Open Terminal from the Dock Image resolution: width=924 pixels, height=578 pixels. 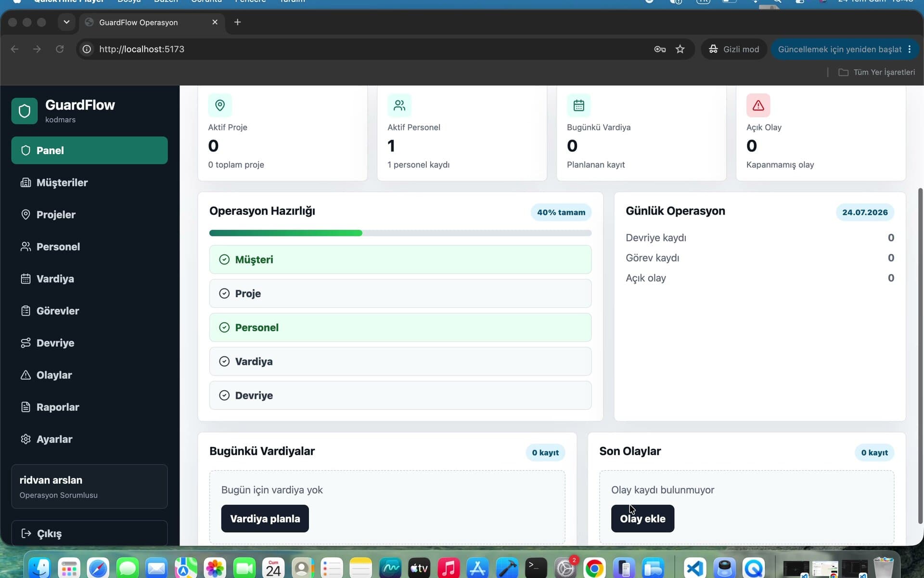[x=536, y=569]
